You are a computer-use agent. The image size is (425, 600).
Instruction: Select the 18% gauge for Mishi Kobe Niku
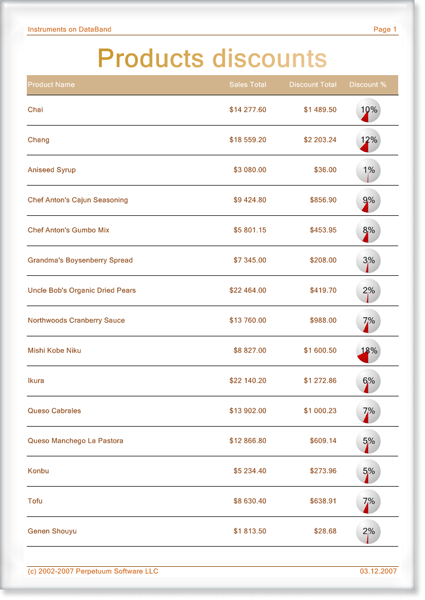point(368,351)
